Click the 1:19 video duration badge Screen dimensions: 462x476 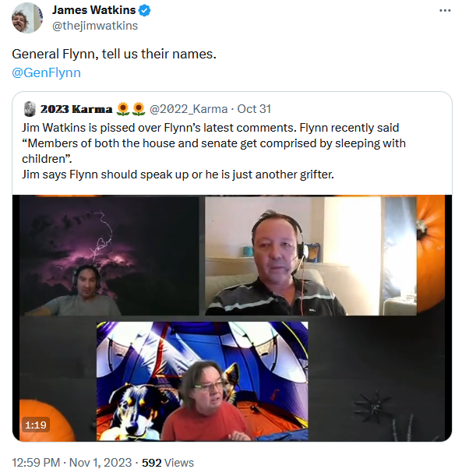point(36,425)
